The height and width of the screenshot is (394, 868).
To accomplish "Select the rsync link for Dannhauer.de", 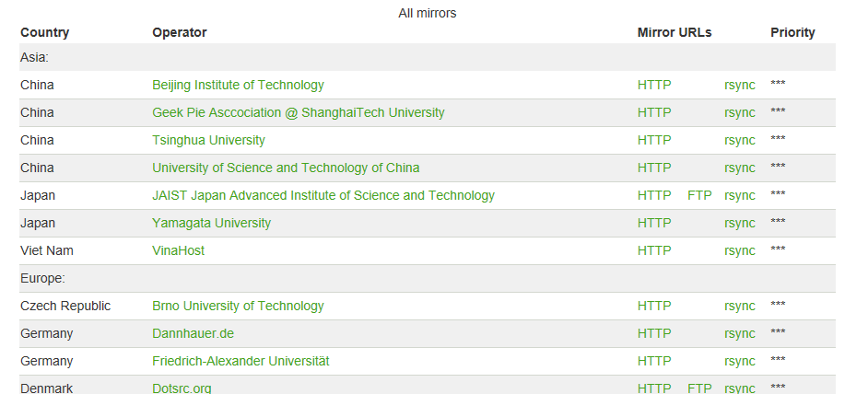I will pos(740,334).
